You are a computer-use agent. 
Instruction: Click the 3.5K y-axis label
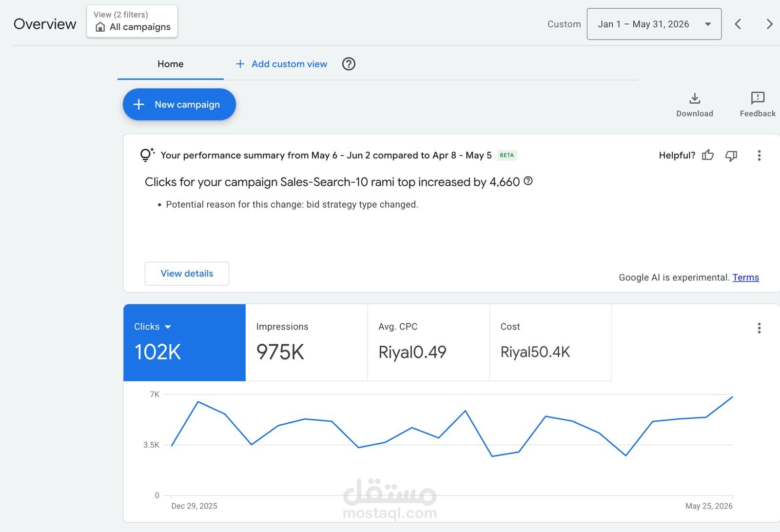(x=151, y=445)
